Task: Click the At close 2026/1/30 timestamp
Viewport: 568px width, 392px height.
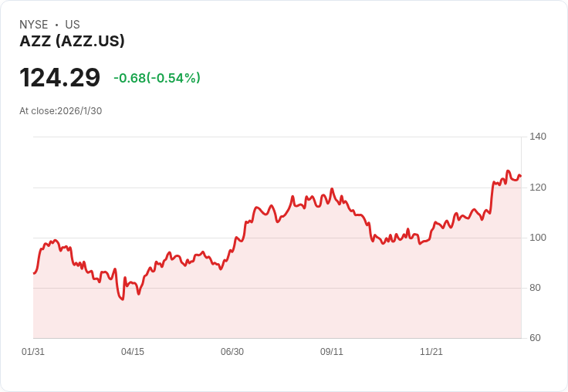Action: click(x=60, y=111)
